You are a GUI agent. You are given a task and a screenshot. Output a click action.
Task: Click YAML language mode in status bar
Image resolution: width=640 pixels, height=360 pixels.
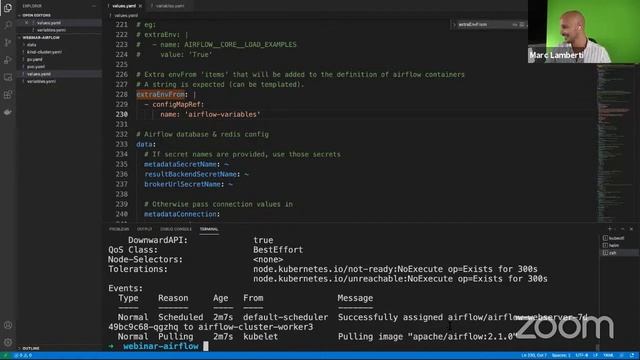pos(608,356)
